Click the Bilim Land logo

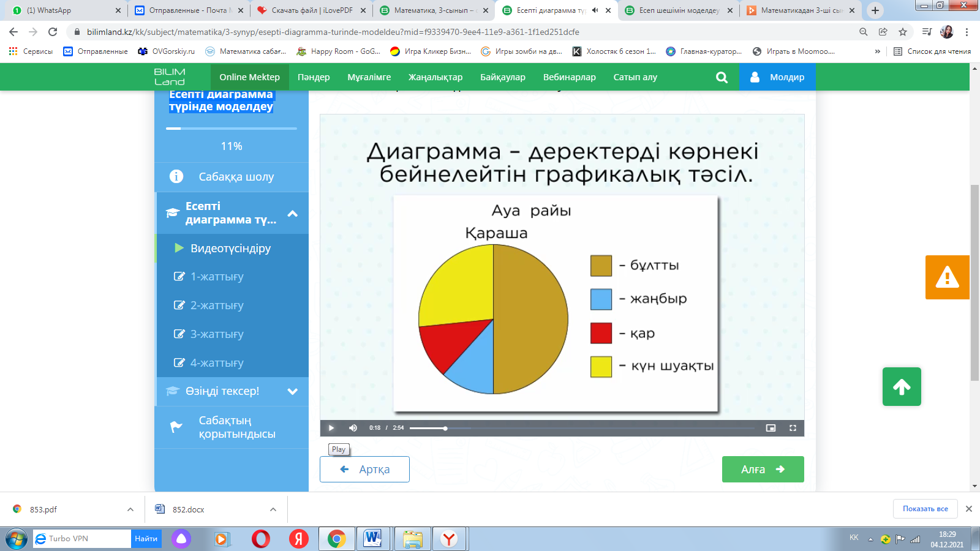[x=170, y=77]
